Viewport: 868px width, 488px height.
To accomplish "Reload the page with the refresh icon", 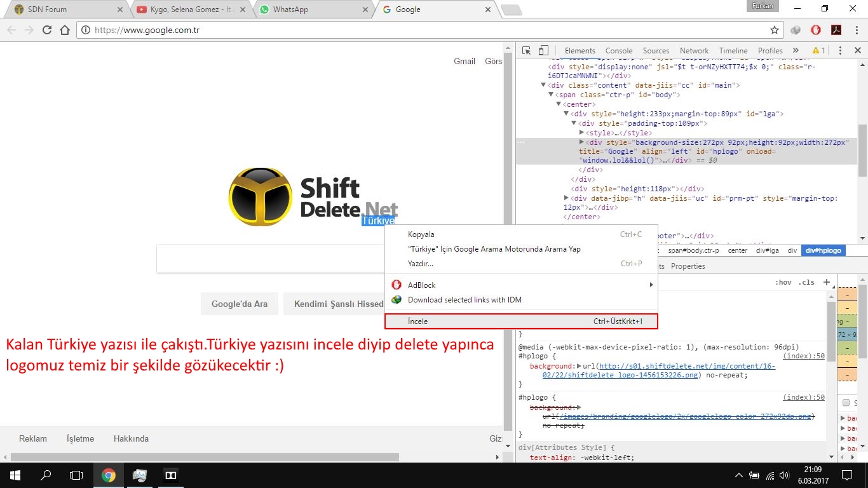I will (47, 30).
